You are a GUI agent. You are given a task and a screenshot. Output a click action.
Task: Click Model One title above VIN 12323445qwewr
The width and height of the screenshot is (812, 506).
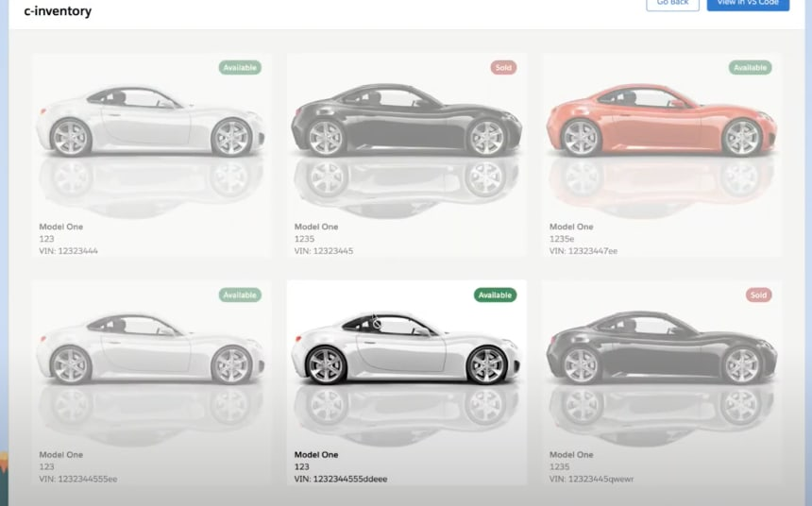point(571,455)
